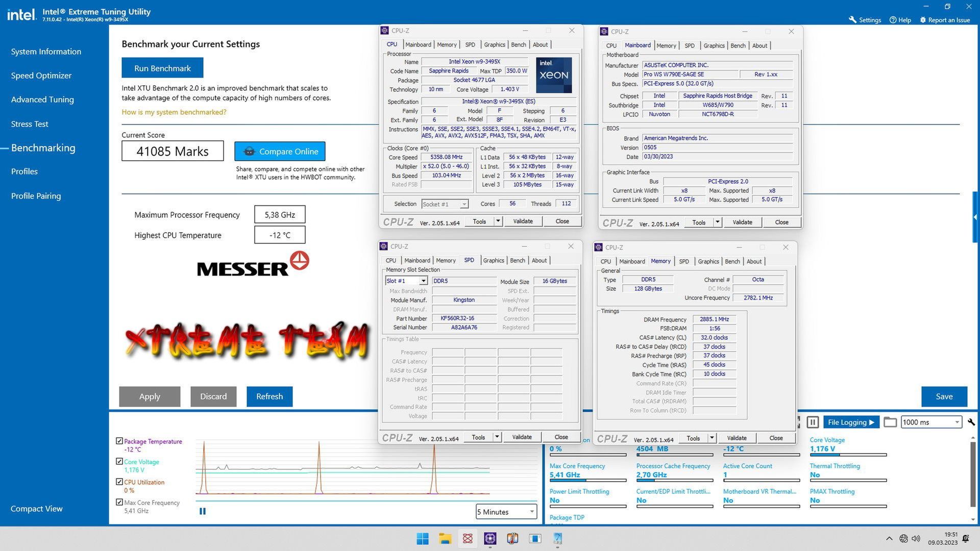Image resolution: width=980 pixels, height=551 pixels.
Task: Open the network tray icon
Action: tap(903, 538)
